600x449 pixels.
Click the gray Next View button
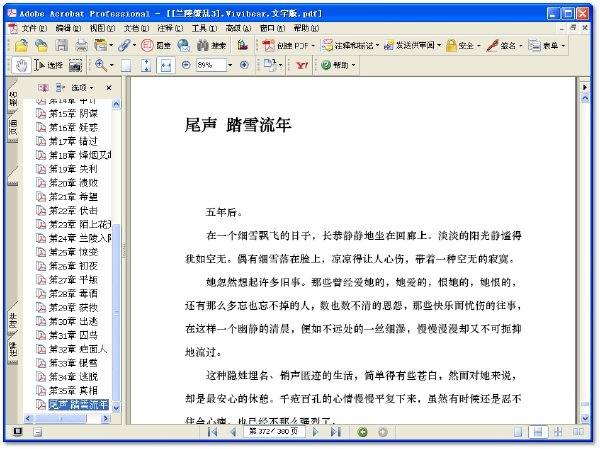coord(383,432)
